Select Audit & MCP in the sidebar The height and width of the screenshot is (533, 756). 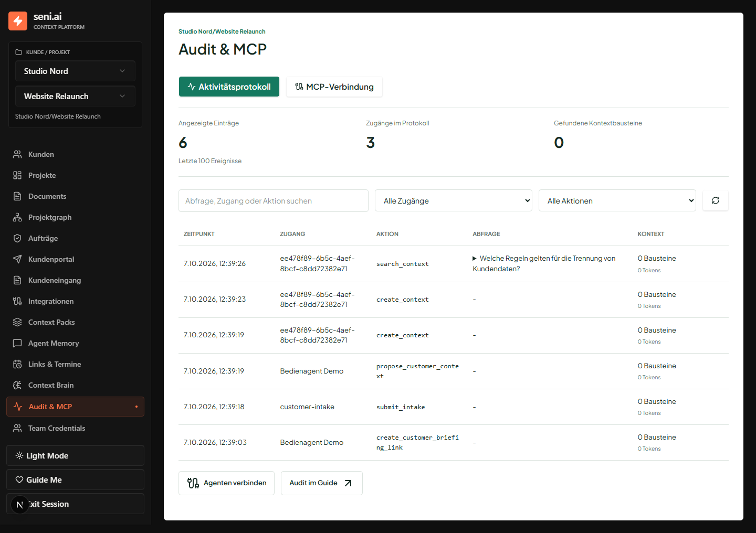pos(75,407)
